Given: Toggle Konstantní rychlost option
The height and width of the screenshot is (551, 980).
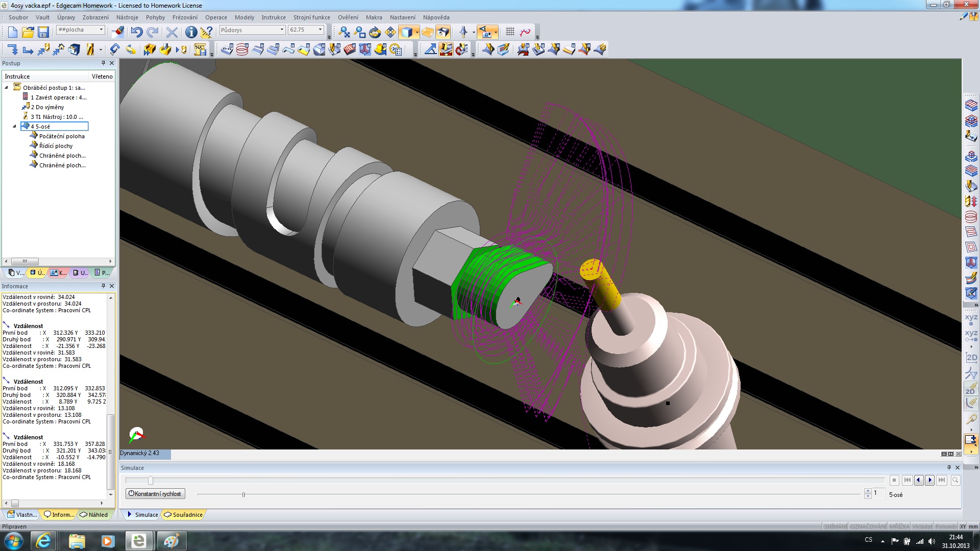Looking at the screenshot, I should tap(155, 494).
